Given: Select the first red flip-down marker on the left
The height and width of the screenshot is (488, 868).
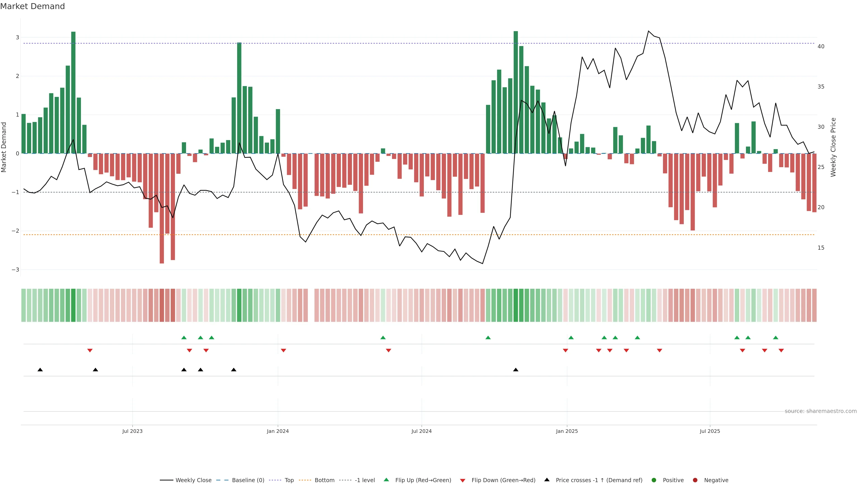Looking at the screenshot, I should point(90,351).
